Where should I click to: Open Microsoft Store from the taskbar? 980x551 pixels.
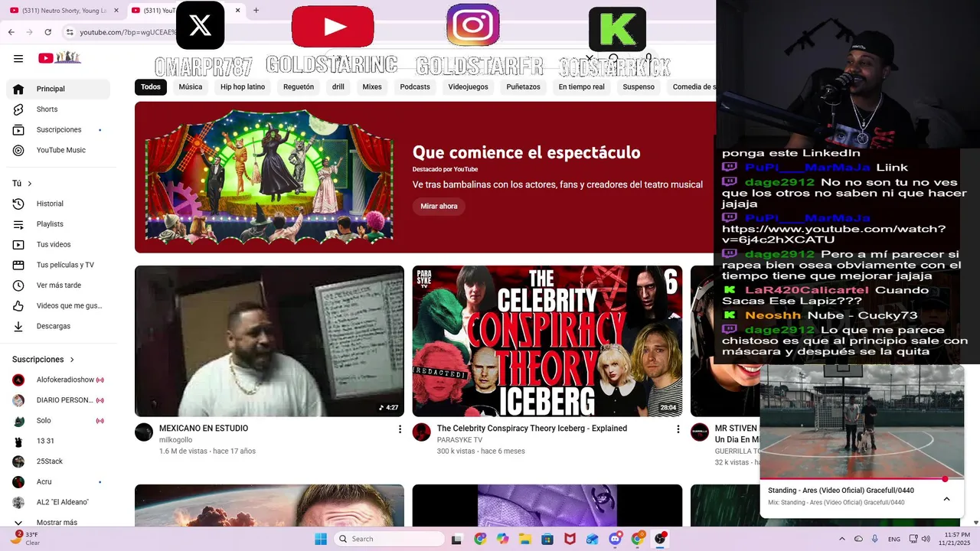(x=547, y=539)
